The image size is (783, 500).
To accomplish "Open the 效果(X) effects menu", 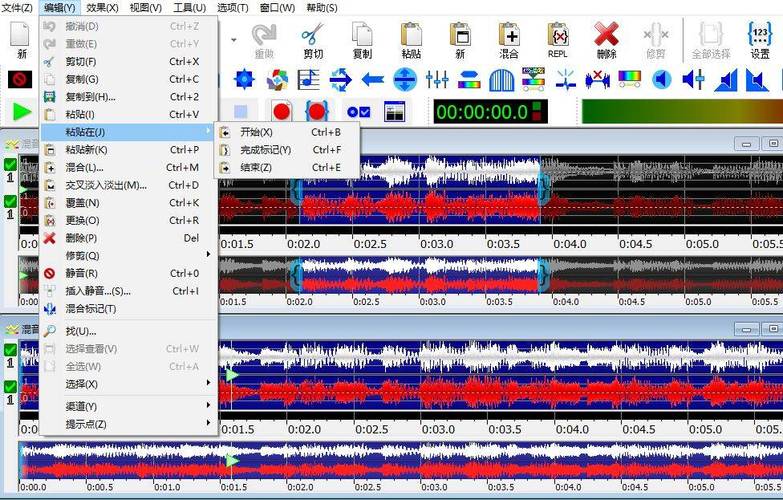I will (102, 8).
